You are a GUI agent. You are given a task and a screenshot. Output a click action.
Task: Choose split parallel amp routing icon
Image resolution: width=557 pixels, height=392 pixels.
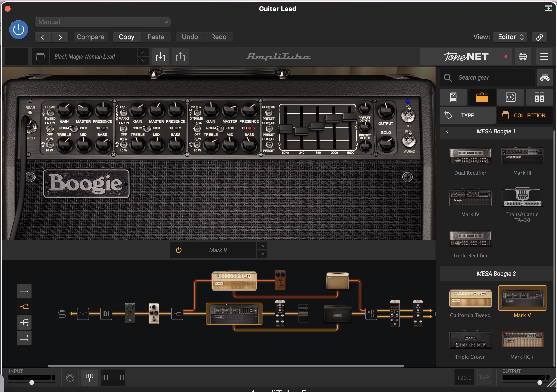coord(24,307)
